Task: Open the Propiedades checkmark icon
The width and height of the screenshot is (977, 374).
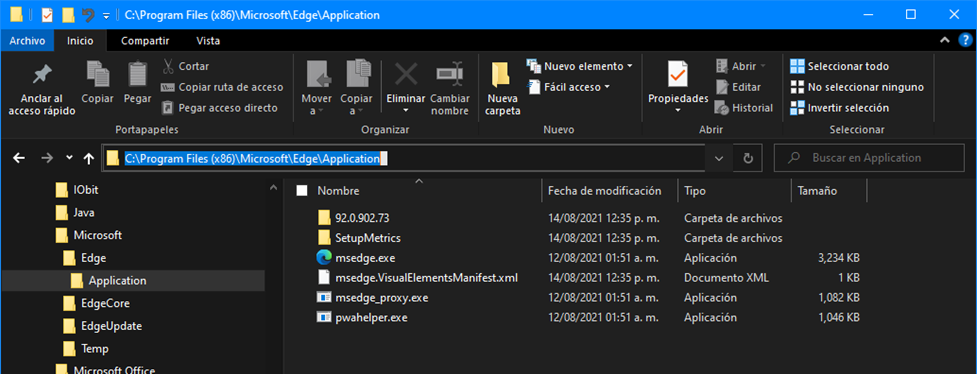Action: click(678, 75)
